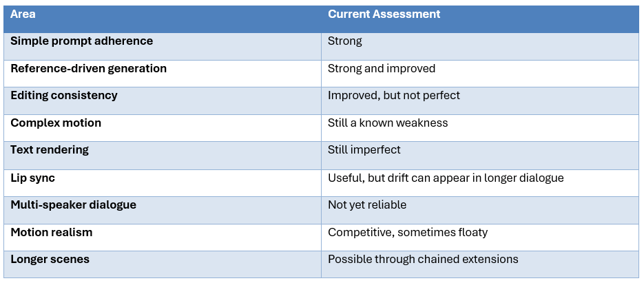
Task: Click the Current Assessment column header
Action: click(480, 19)
